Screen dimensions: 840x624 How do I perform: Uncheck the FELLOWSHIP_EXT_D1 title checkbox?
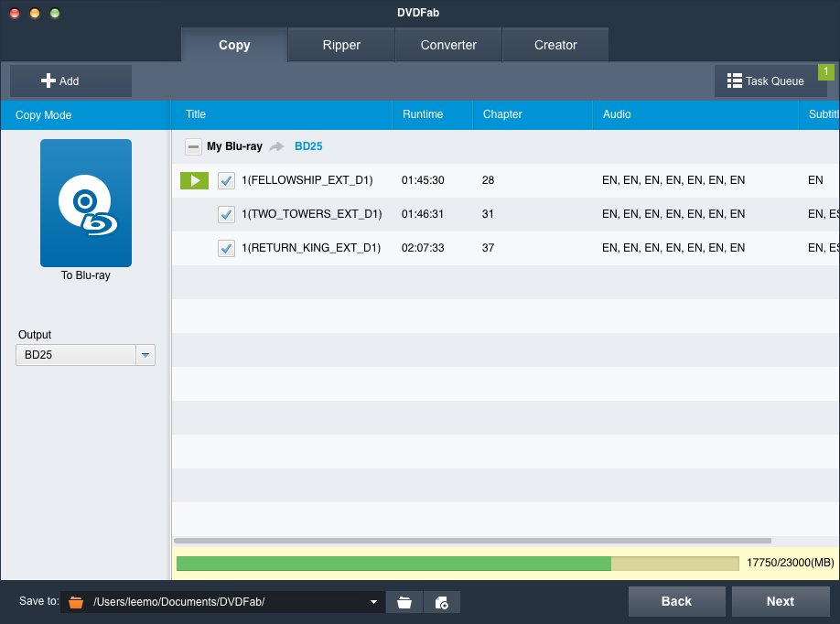point(226,180)
